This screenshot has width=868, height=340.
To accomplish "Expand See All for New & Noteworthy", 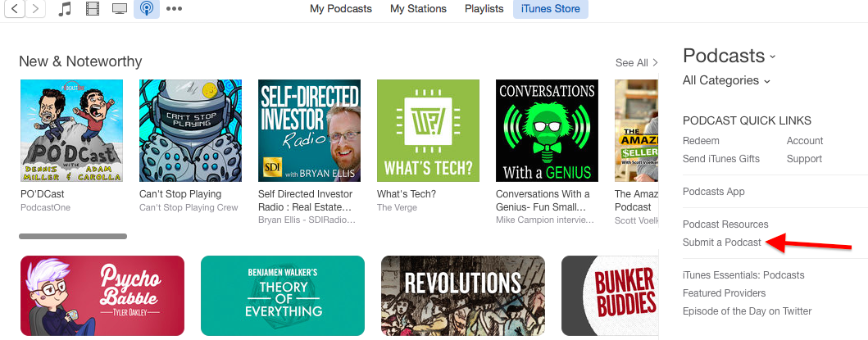I will point(637,62).
